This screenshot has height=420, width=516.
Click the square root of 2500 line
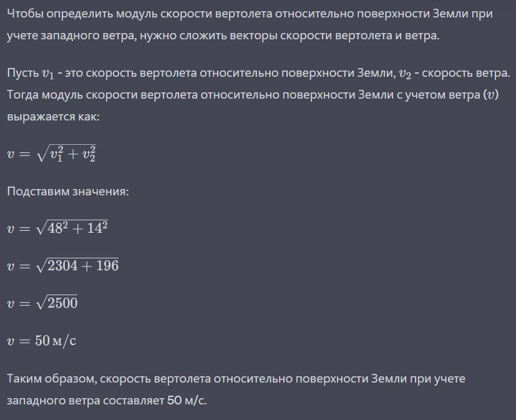point(42,303)
